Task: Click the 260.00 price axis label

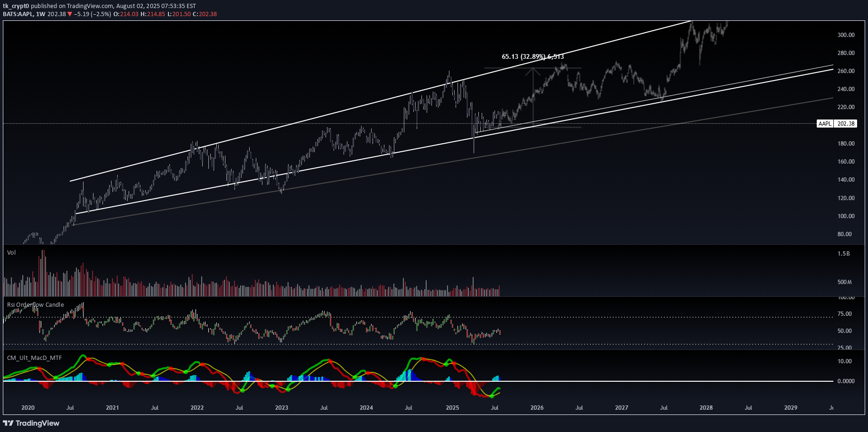Action: coord(846,71)
